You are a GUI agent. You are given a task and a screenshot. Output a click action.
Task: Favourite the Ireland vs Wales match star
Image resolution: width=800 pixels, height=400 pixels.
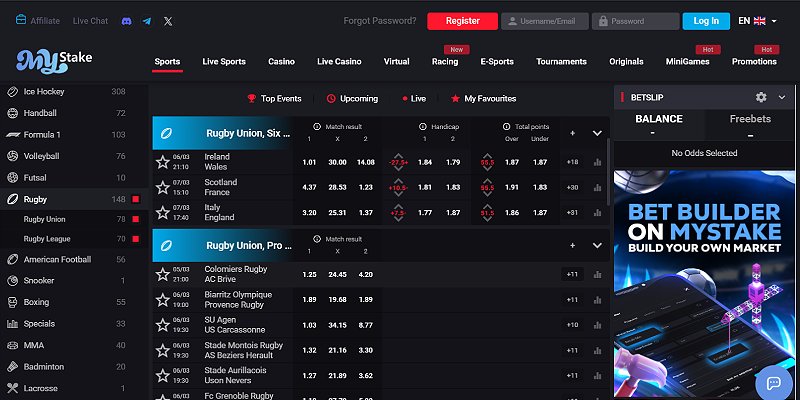tap(163, 162)
